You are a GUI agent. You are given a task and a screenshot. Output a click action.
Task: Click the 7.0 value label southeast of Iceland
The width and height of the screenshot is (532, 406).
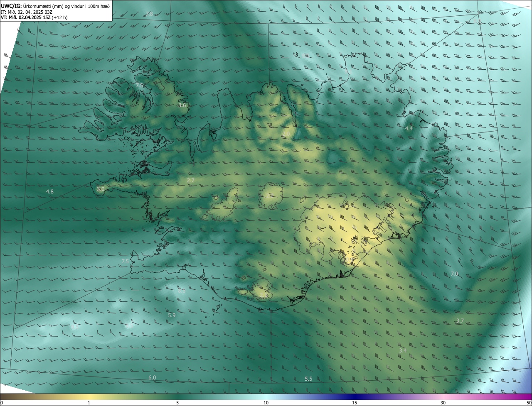454,274
